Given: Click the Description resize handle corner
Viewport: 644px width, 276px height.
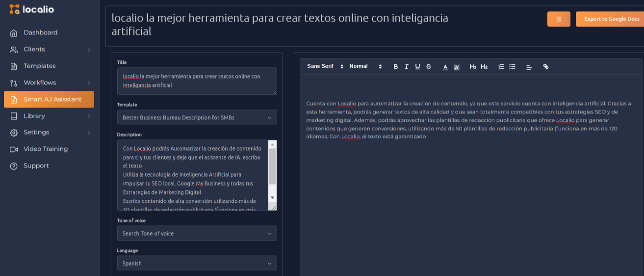Looking at the screenshot, I should coord(274,208).
